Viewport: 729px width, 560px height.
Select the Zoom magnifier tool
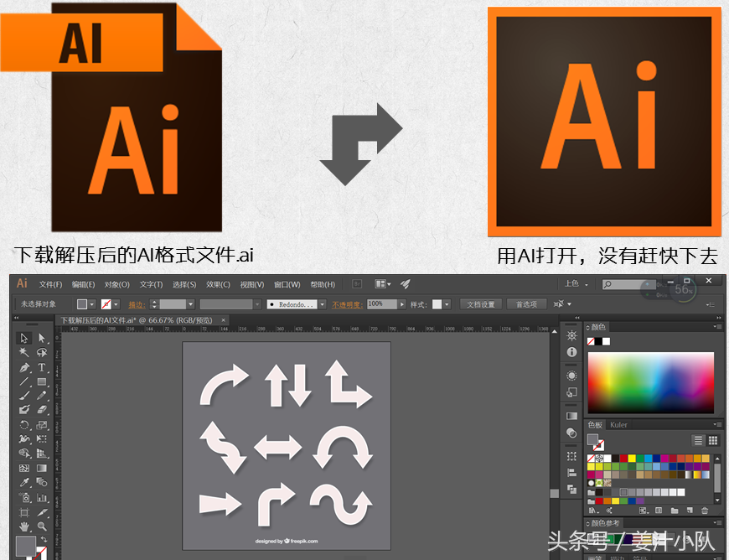[41, 526]
